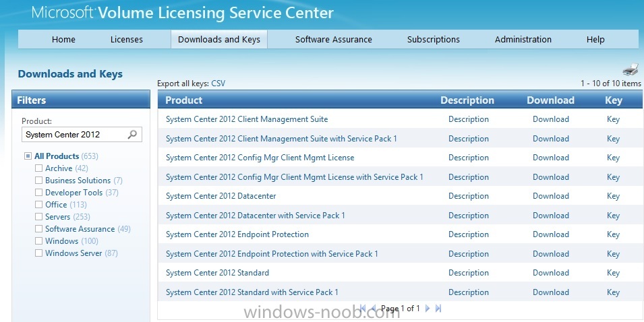View Key for Client Management Suite
644x322 pixels.
[613, 119]
